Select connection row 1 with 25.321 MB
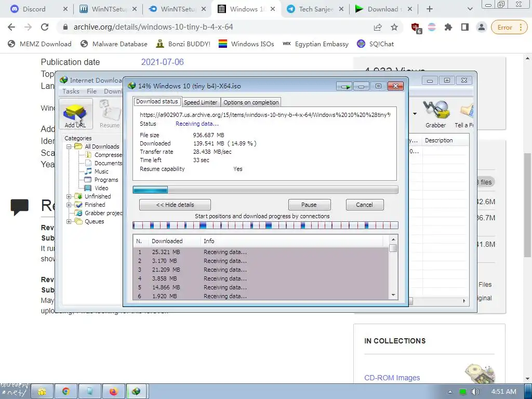The height and width of the screenshot is (399, 532). (261, 252)
